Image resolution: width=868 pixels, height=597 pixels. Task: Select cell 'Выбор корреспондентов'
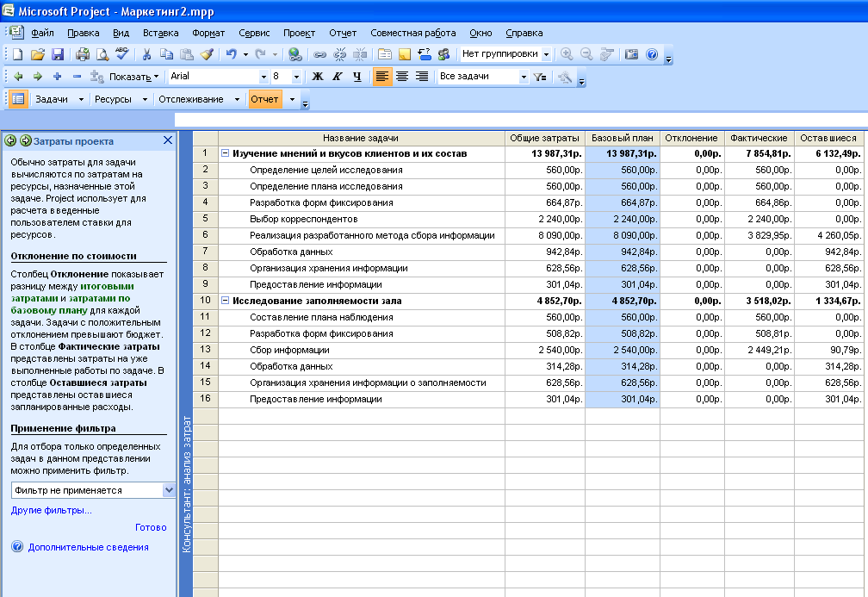point(362,219)
